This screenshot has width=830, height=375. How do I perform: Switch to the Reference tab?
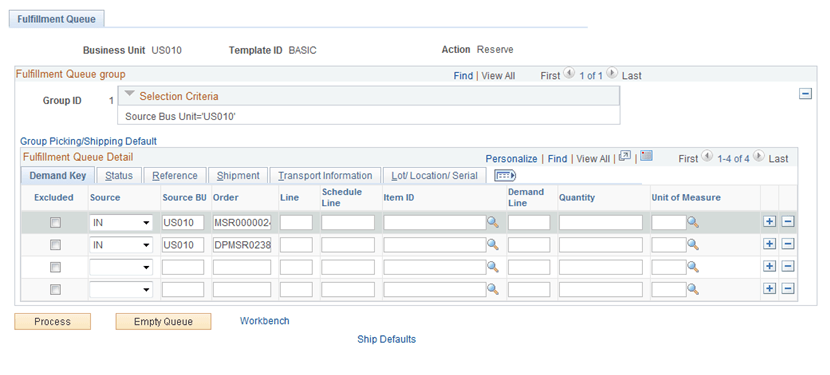coord(175,175)
